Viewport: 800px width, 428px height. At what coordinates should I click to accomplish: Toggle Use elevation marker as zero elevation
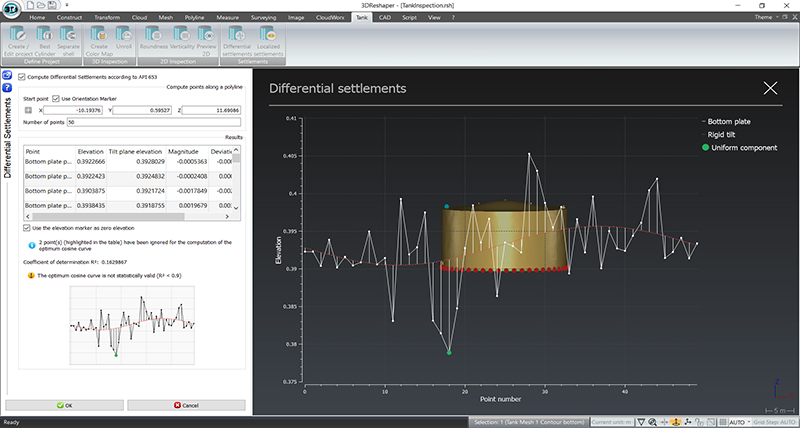(26, 228)
